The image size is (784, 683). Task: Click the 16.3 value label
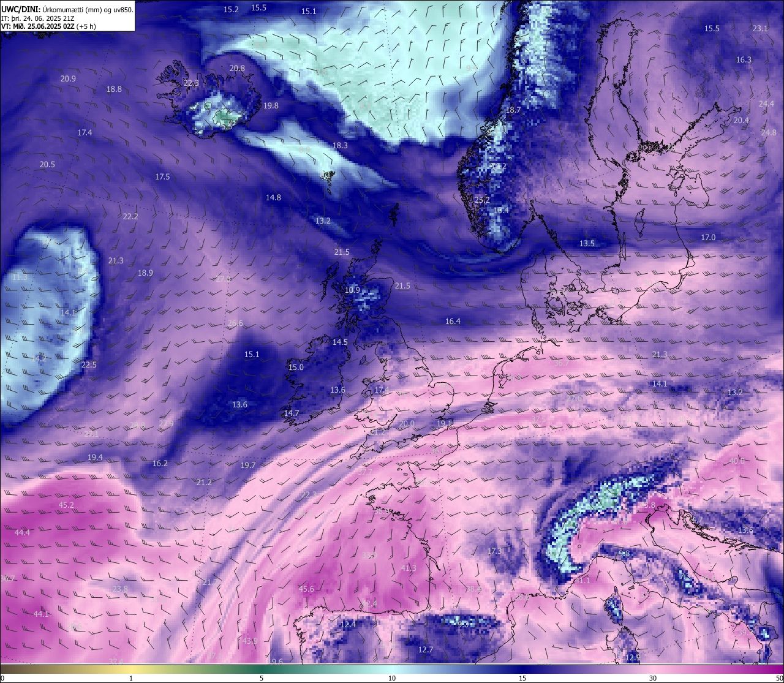pos(744,60)
